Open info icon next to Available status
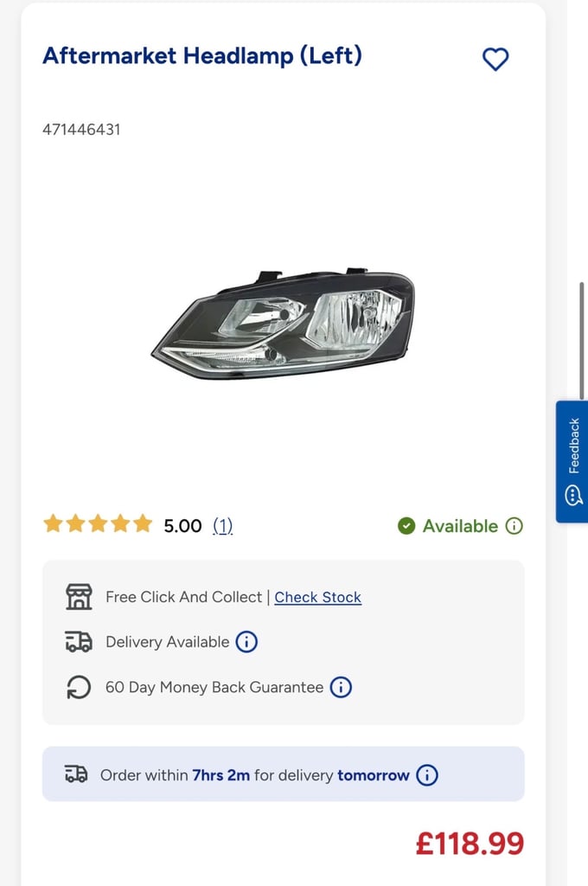Screen dimensions: 588x886 click(514, 526)
